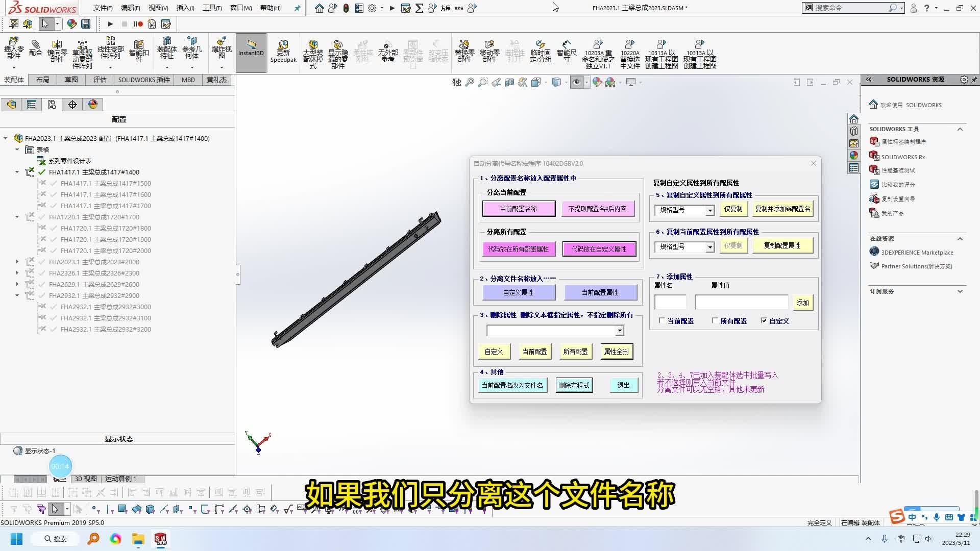Click the Exploded View (爆炸视图) icon
The image size is (980, 551).
pyautogui.click(x=222, y=48)
